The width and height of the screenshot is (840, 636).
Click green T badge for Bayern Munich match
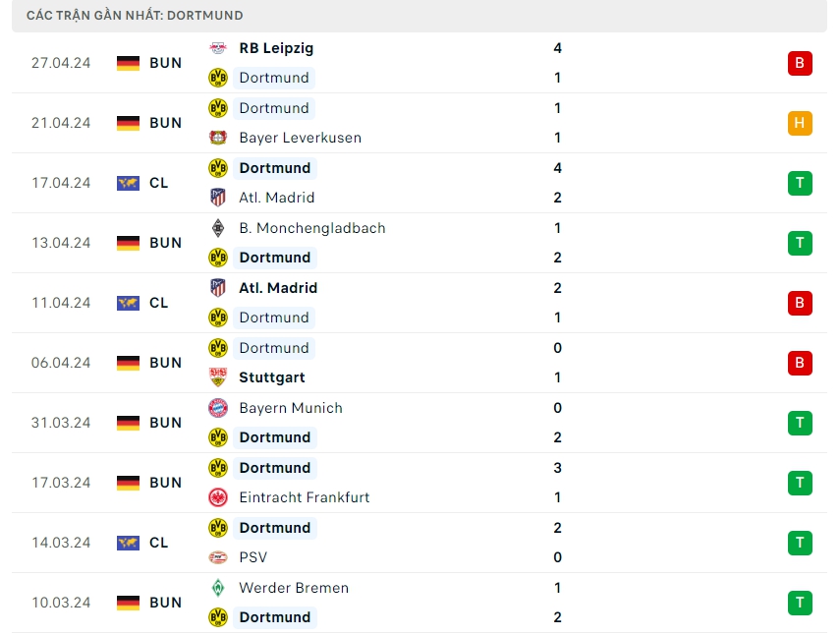[x=800, y=423]
